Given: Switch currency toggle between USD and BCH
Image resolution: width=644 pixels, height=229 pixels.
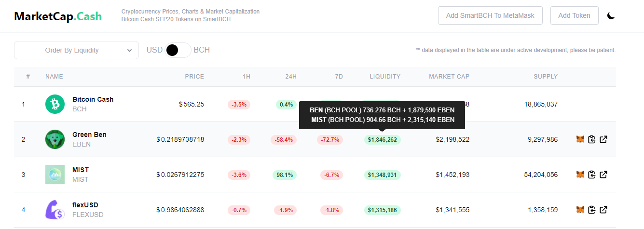Looking at the screenshot, I should click(x=178, y=50).
